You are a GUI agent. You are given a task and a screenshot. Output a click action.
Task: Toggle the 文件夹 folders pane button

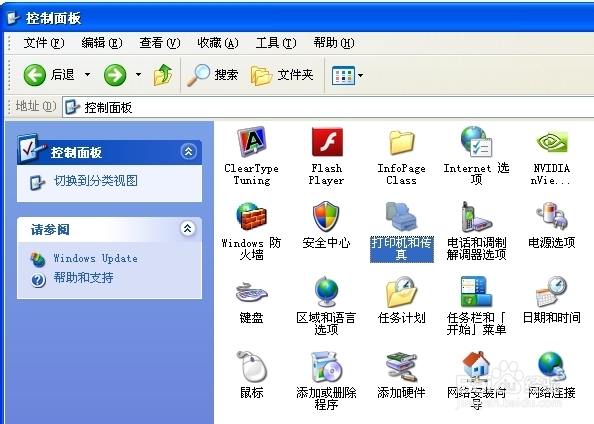[282, 75]
